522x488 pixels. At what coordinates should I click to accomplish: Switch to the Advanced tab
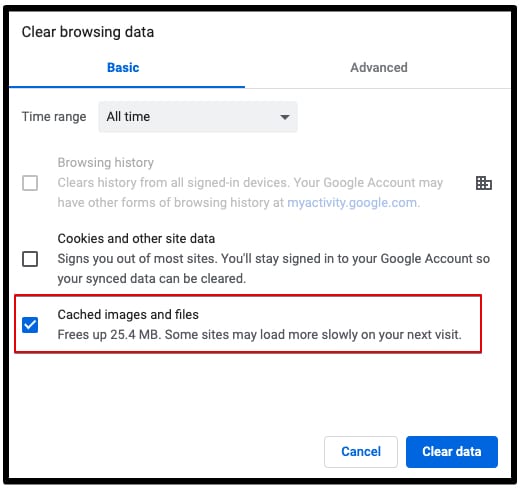click(379, 68)
